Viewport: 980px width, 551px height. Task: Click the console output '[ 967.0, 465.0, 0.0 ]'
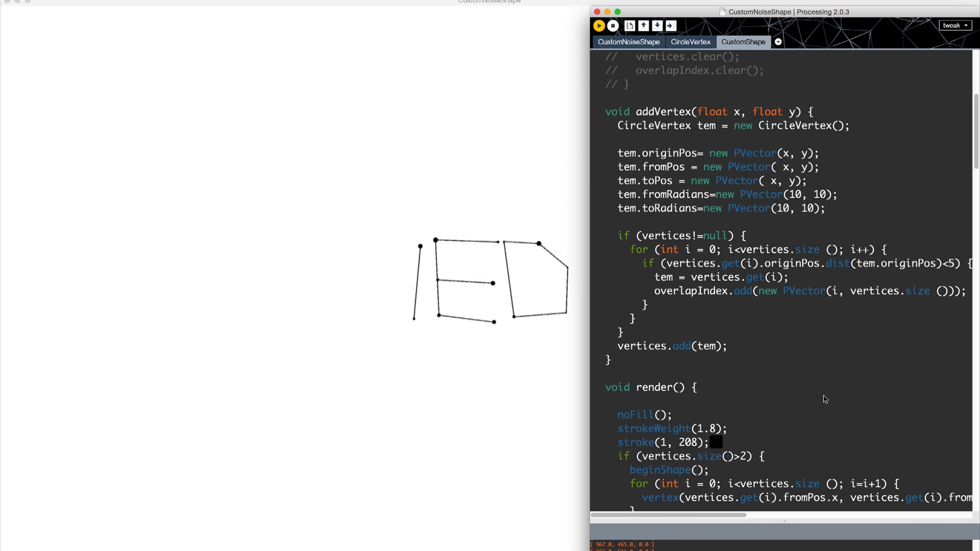[623, 544]
